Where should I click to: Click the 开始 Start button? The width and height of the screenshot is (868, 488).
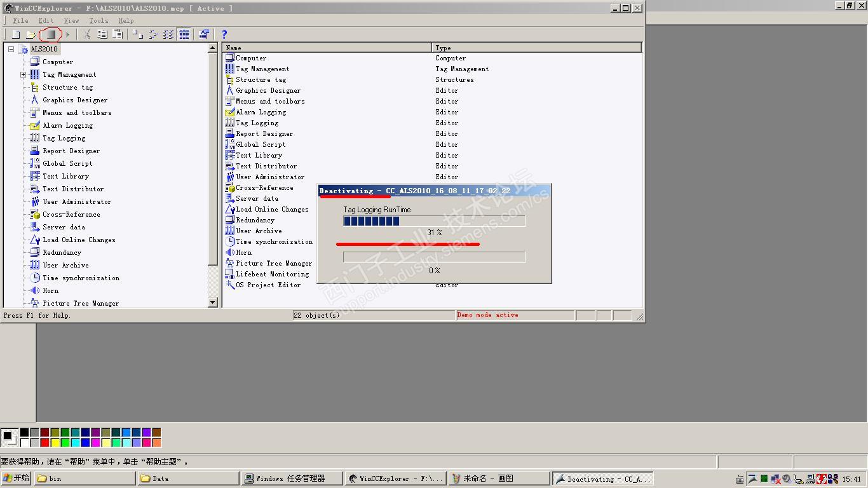click(17, 478)
